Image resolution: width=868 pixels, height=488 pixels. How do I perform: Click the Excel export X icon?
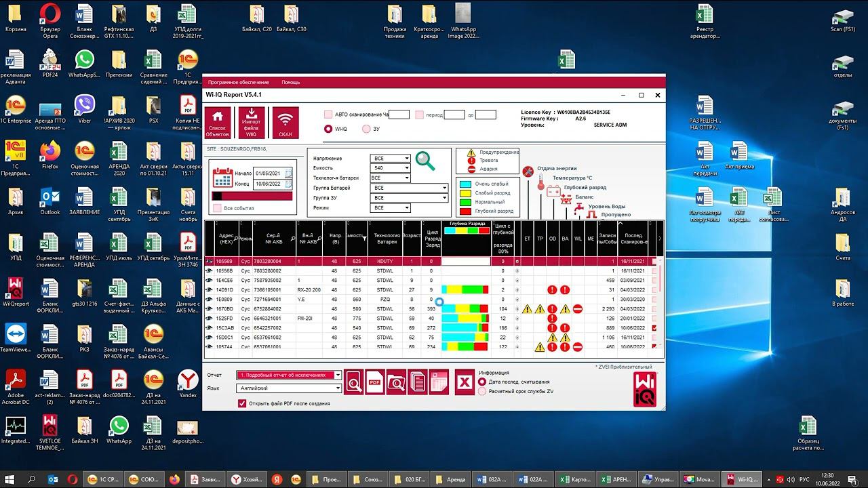click(465, 382)
